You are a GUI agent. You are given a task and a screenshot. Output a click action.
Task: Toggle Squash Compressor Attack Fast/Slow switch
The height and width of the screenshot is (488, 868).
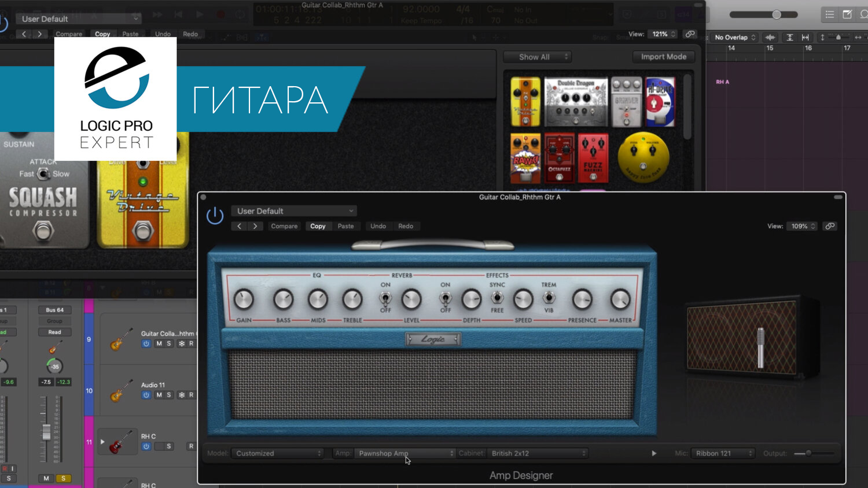tap(43, 173)
